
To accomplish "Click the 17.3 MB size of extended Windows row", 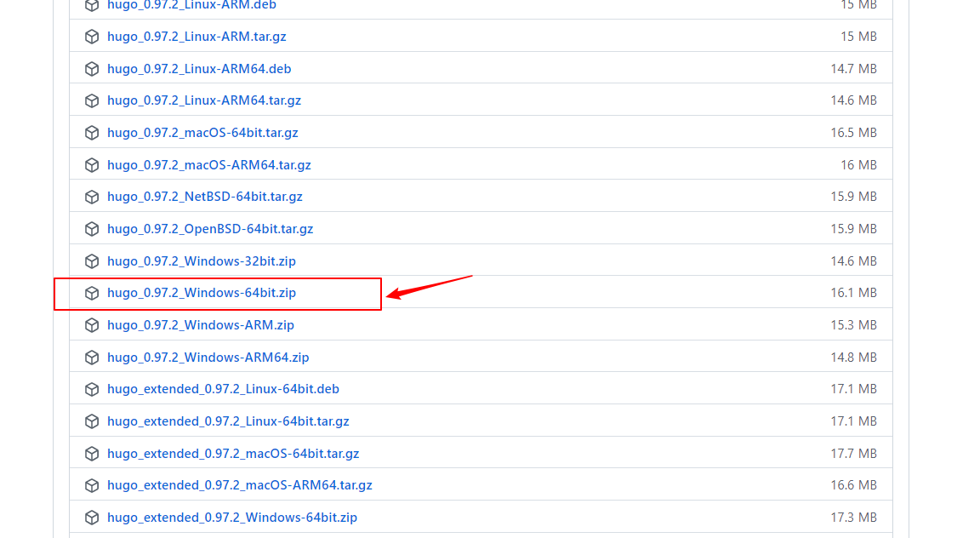I will coord(853,518).
